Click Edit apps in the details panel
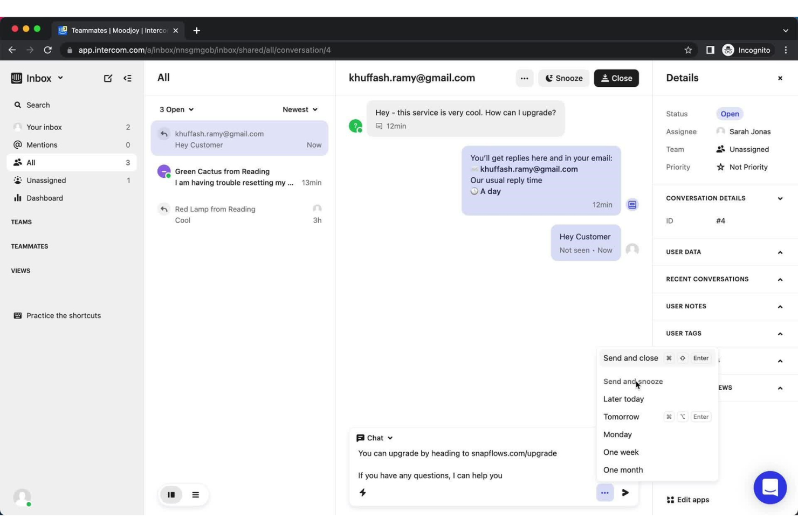 click(692, 500)
